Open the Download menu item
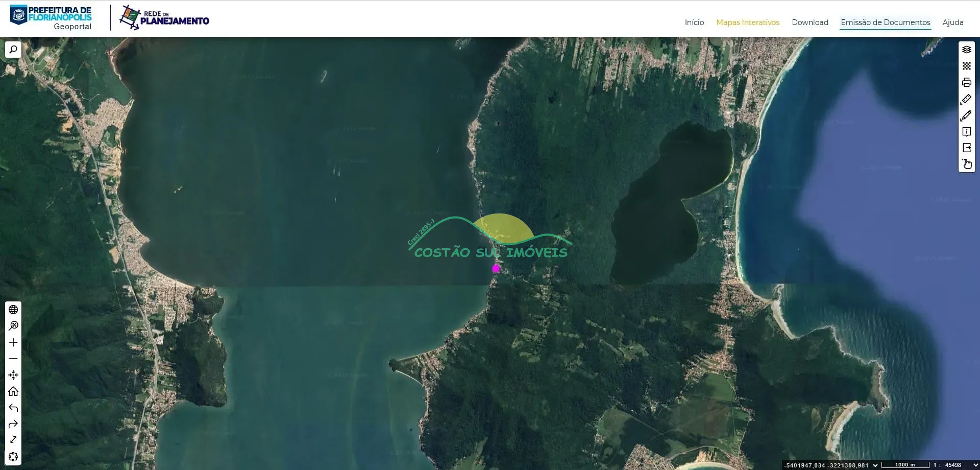 810,22
